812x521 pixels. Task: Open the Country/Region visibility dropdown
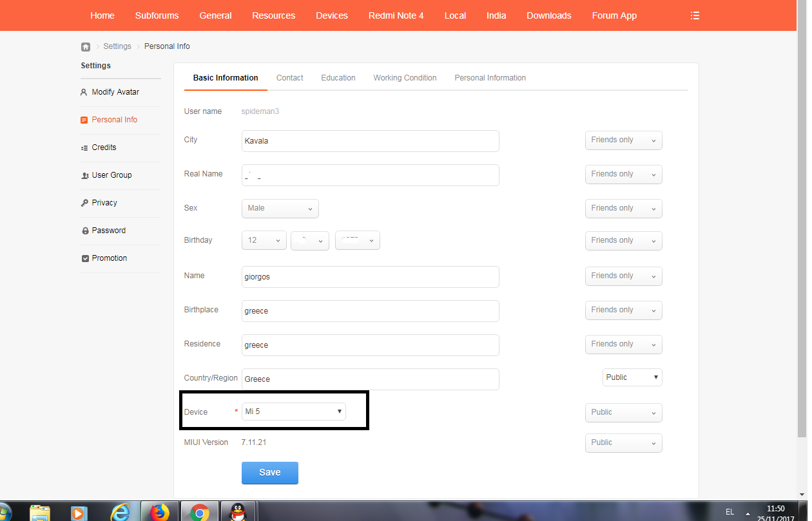(x=632, y=377)
